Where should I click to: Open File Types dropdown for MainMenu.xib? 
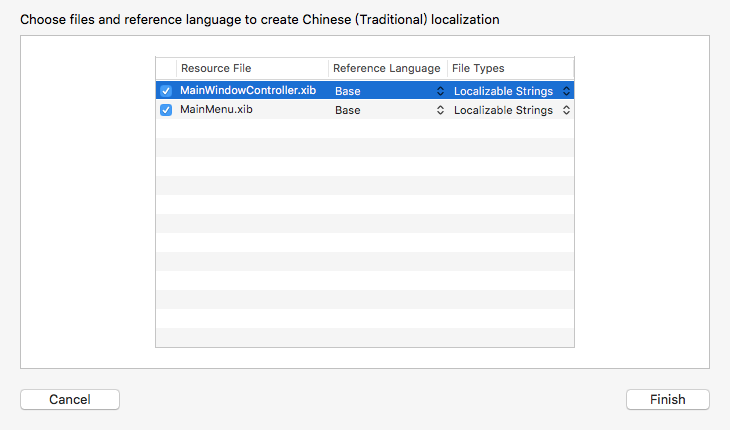coord(512,110)
